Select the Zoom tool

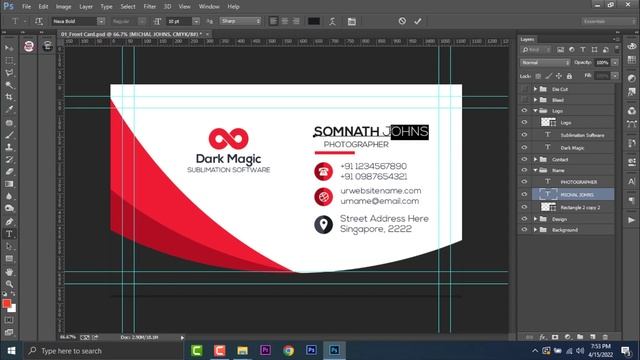[x=9, y=284]
